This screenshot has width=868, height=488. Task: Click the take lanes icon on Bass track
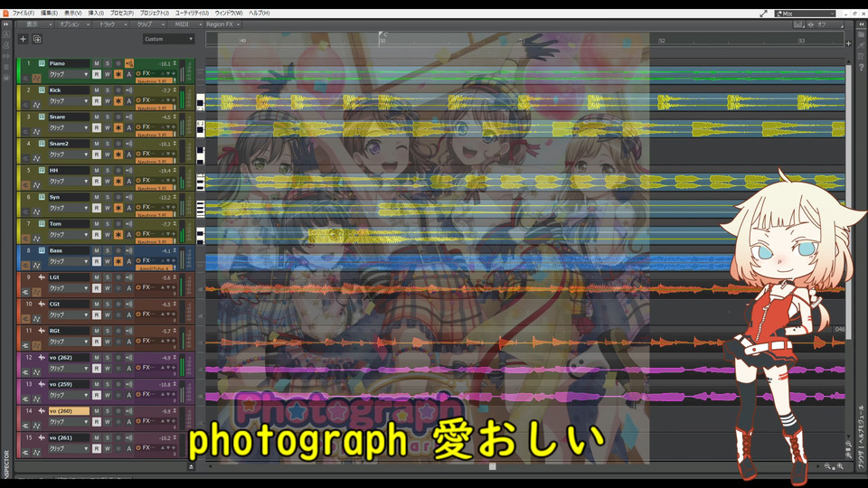pos(26,265)
